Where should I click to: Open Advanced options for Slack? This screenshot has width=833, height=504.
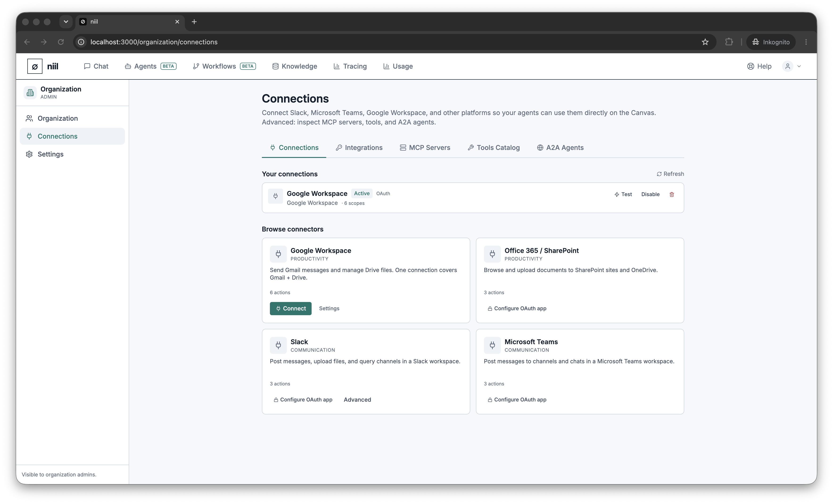pyautogui.click(x=357, y=400)
